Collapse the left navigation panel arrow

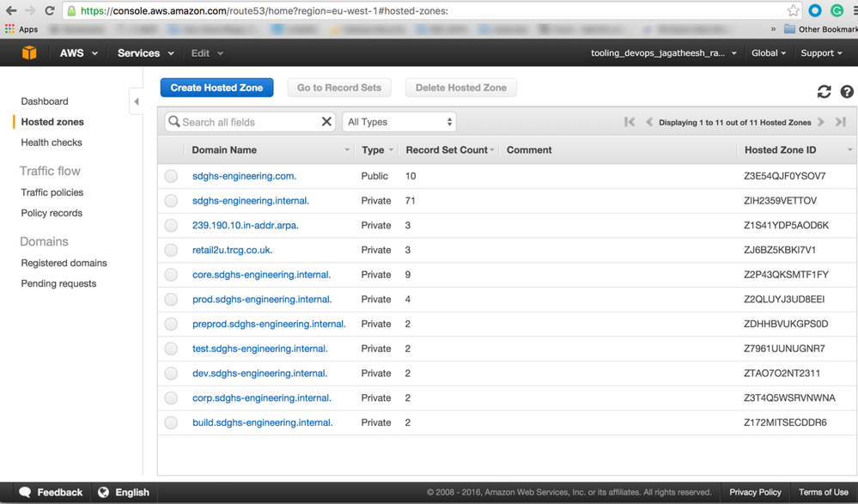pos(137,101)
